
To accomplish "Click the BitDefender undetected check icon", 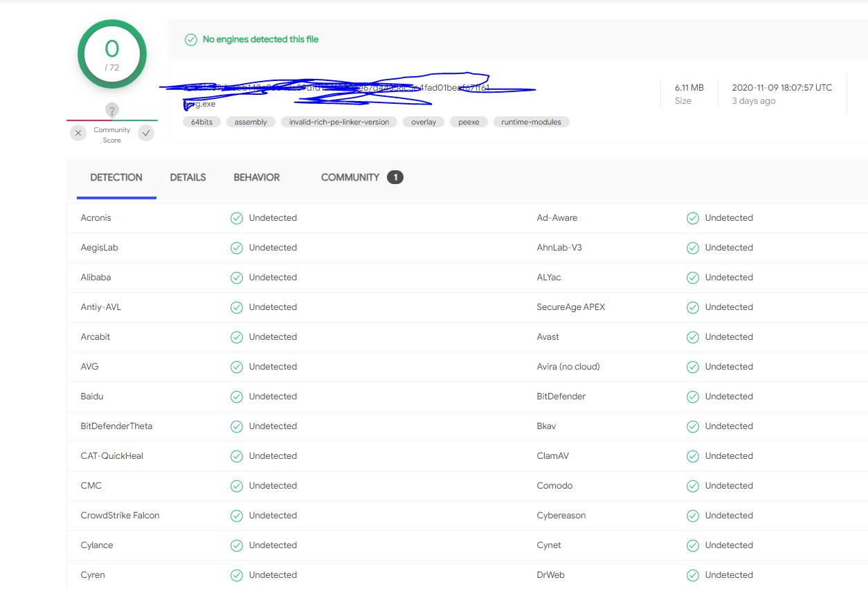I will click(693, 397).
